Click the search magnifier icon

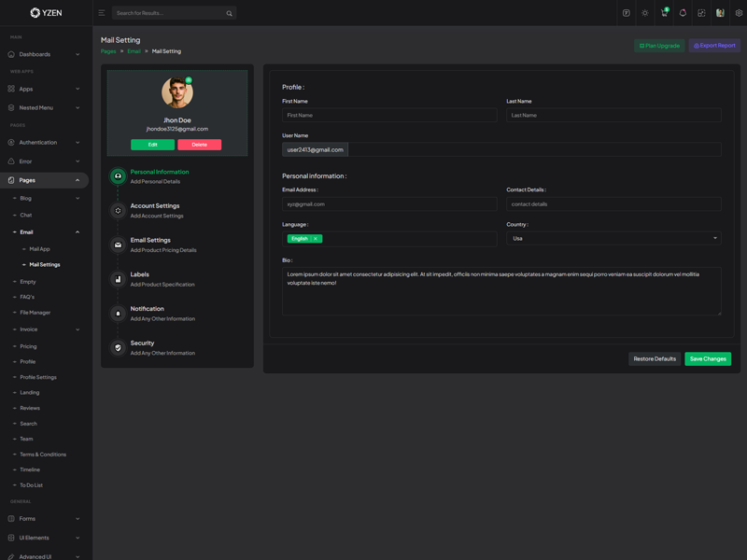click(229, 13)
